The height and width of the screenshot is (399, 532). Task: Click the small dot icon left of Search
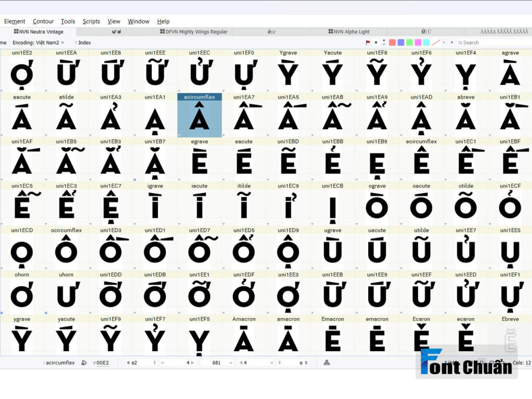click(x=451, y=43)
